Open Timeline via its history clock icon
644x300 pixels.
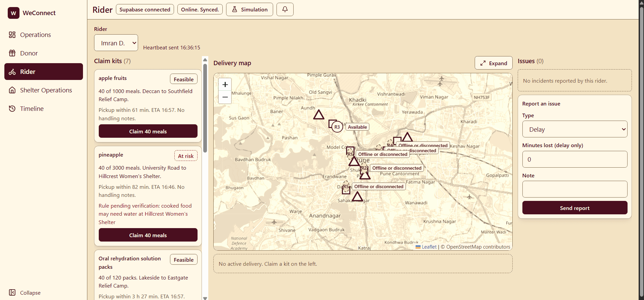pyautogui.click(x=12, y=109)
